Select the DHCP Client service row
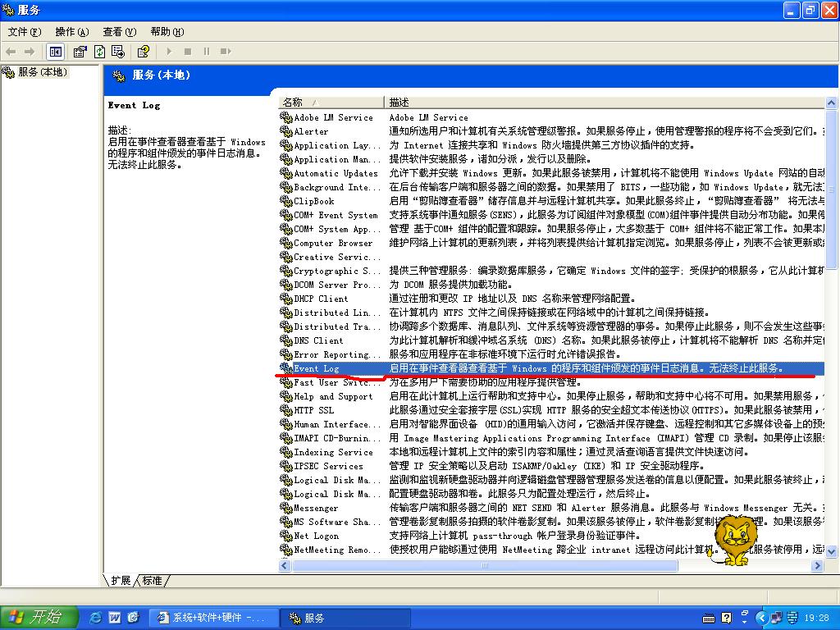Image resolution: width=840 pixels, height=630 pixels. tap(551, 299)
